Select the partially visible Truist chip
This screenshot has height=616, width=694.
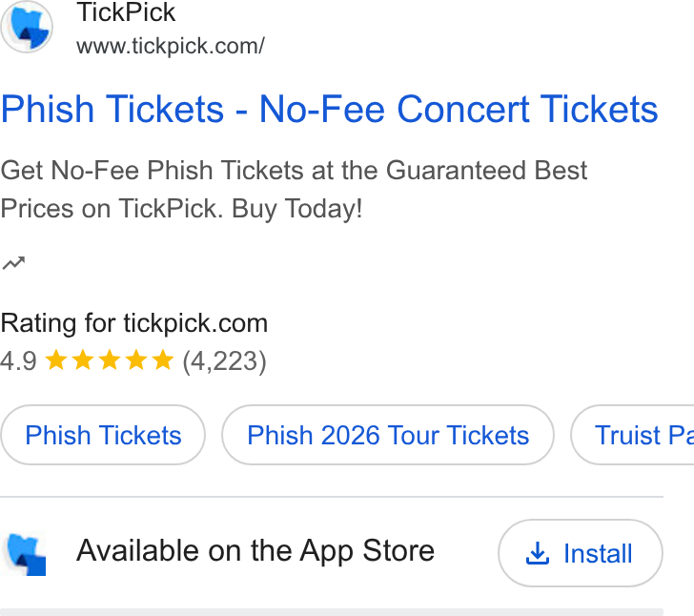632,435
